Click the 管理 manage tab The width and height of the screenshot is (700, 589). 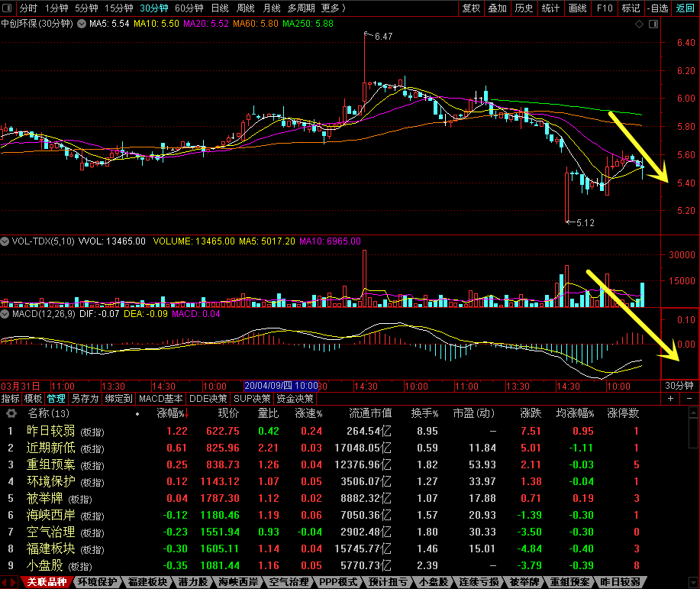click(x=56, y=398)
